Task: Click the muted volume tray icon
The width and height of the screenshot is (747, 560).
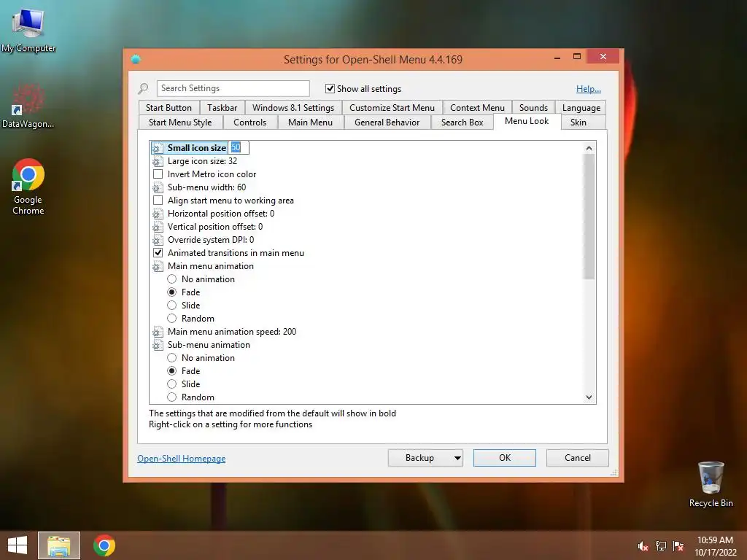Action: 643,546
